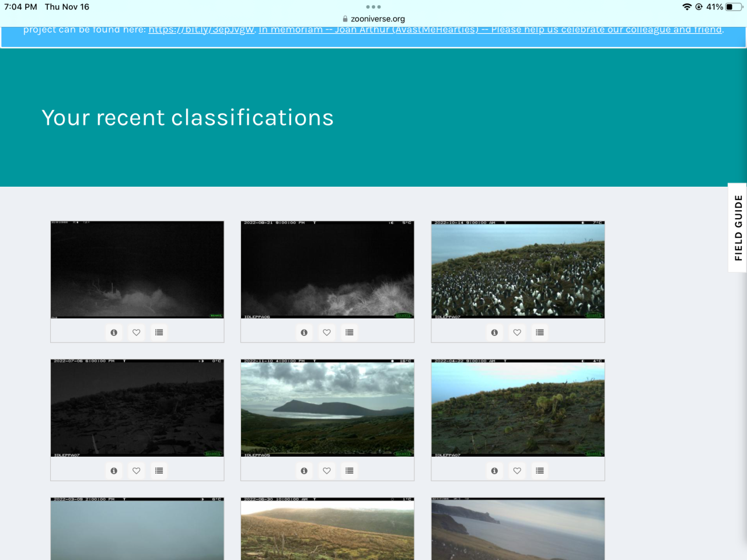Tap the three-dot multitasking control at top

coord(373,7)
